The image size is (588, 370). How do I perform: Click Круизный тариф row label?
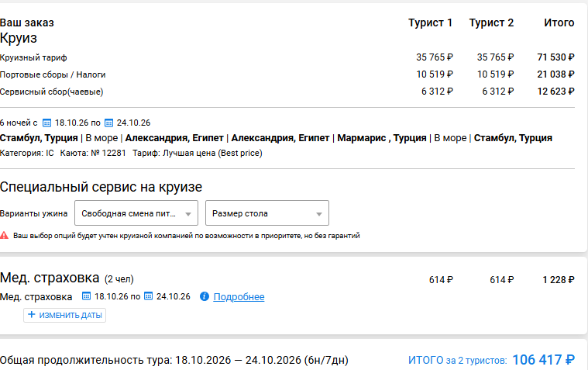(x=33, y=57)
